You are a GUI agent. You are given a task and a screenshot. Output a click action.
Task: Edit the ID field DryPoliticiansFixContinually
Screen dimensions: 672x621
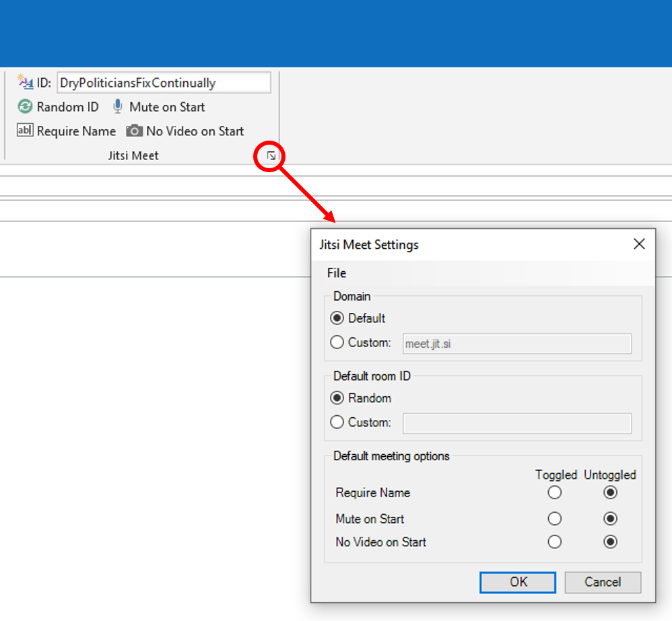pyautogui.click(x=164, y=82)
